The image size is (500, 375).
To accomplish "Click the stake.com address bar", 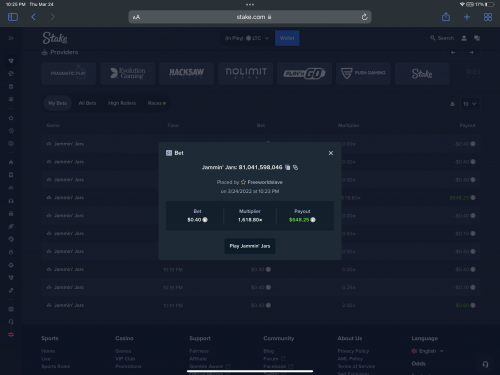I will pos(250,17).
